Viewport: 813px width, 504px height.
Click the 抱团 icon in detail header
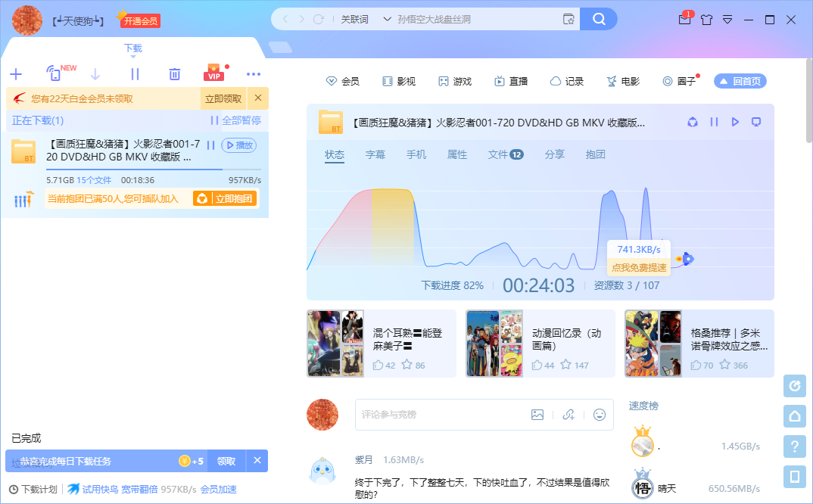692,123
